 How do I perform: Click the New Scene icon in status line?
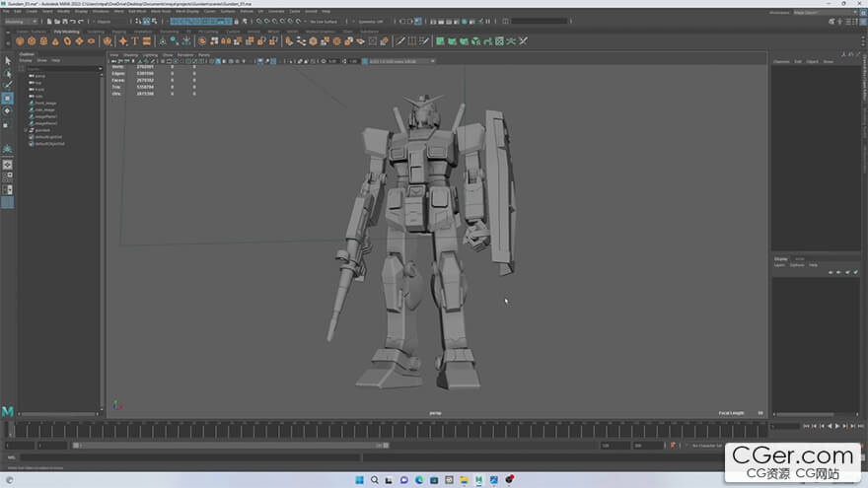pyautogui.click(x=49, y=22)
